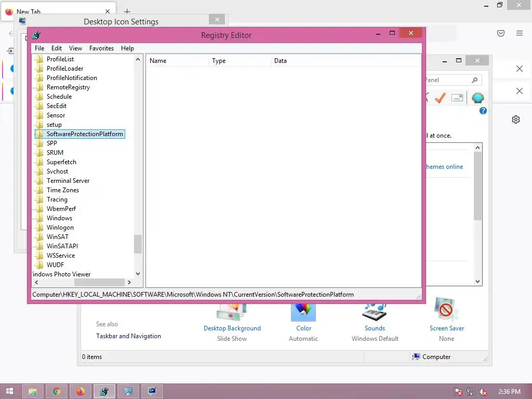The height and width of the screenshot is (399, 532).
Task: Click the registry tree scroll-left arrow
Action: click(36, 282)
